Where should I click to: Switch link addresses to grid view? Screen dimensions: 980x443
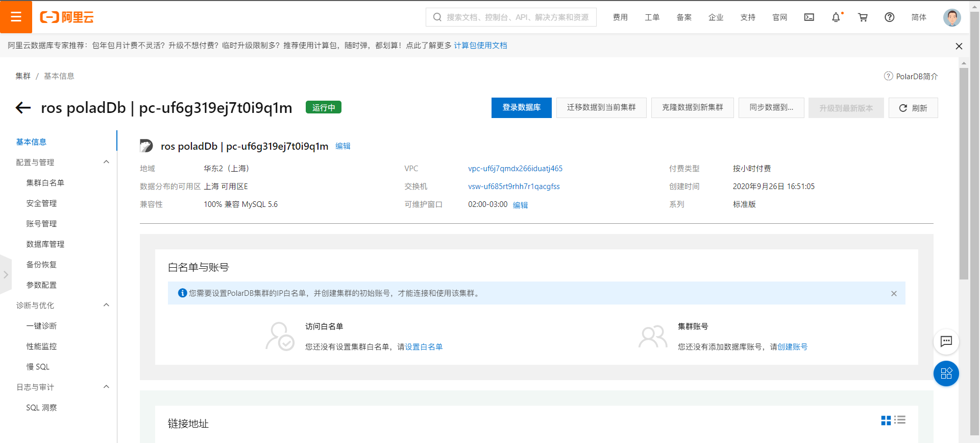[886, 420]
